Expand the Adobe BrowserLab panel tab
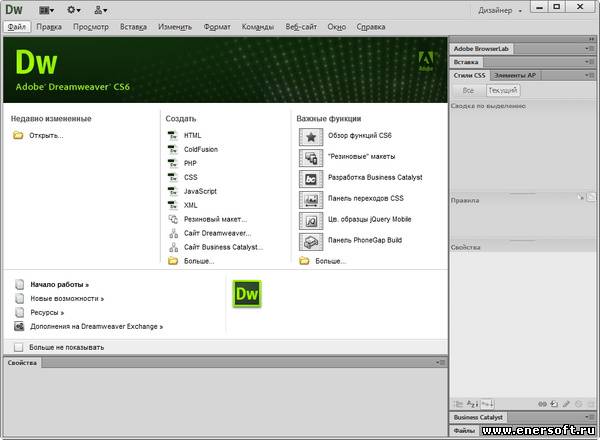Screen dimensions: 600x440 [x=481, y=49]
